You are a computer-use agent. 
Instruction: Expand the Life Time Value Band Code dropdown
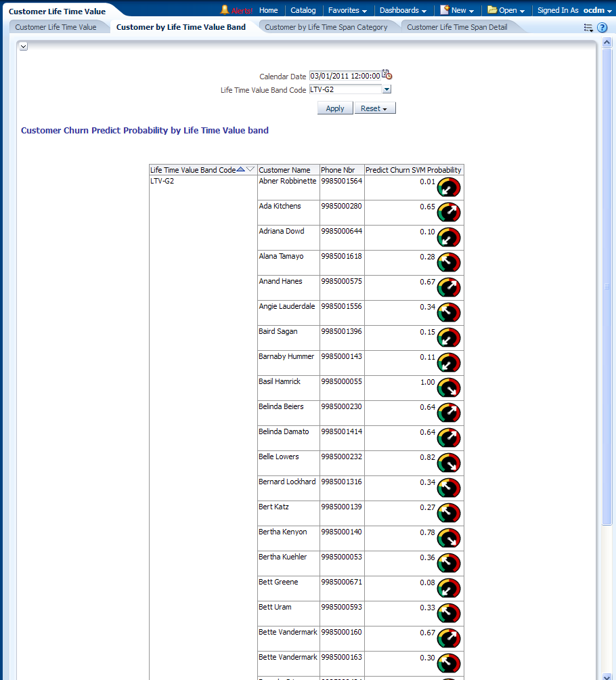(387, 89)
